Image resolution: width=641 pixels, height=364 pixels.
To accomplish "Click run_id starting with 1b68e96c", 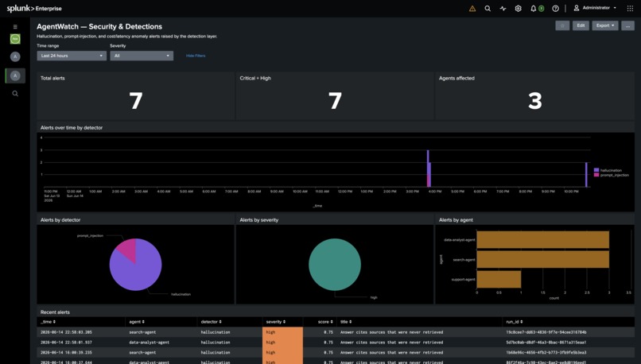I will pyautogui.click(x=546, y=352).
